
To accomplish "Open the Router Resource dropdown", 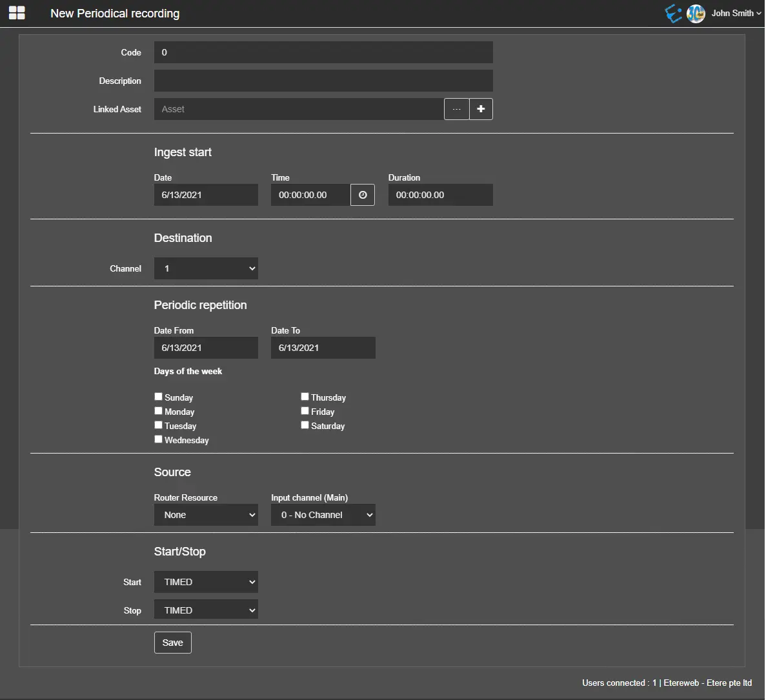I will [x=206, y=515].
